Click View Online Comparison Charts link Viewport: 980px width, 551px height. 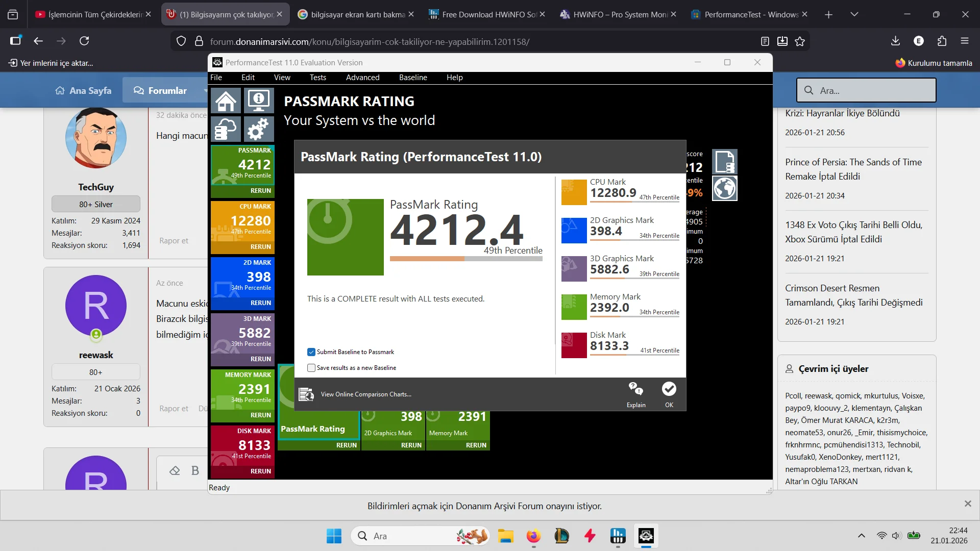(365, 394)
